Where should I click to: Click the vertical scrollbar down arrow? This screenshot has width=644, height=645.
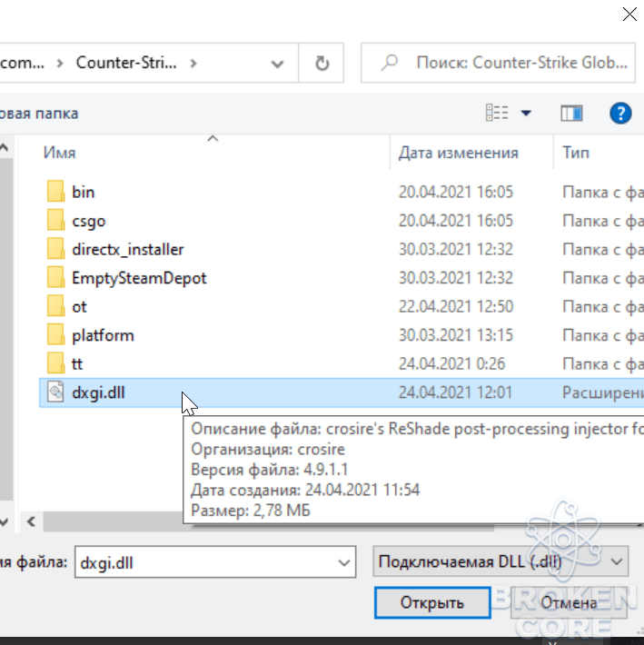(x=5, y=522)
